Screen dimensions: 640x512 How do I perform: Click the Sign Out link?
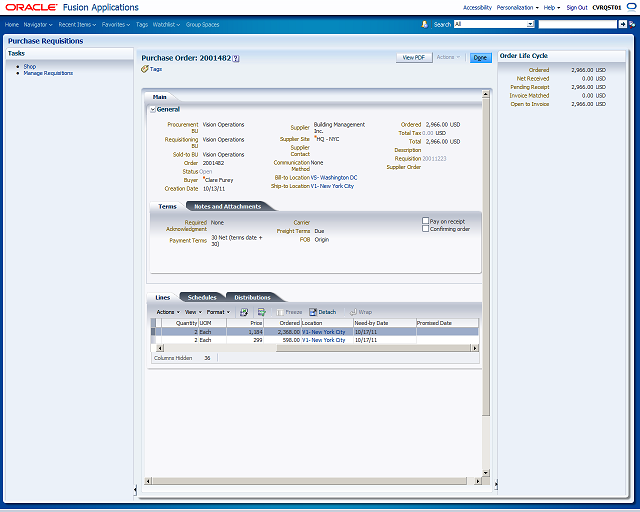(x=577, y=7)
